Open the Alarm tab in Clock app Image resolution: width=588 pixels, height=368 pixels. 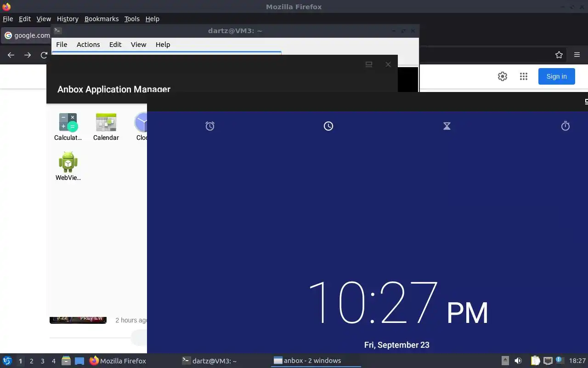pos(210,126)
